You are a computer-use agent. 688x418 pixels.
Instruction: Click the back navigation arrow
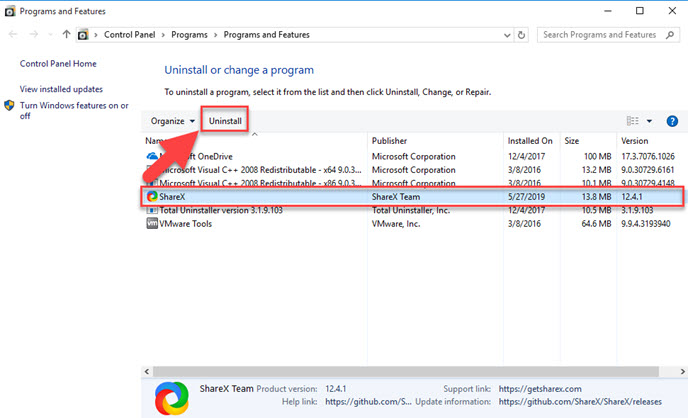click(x=13, y=34)
